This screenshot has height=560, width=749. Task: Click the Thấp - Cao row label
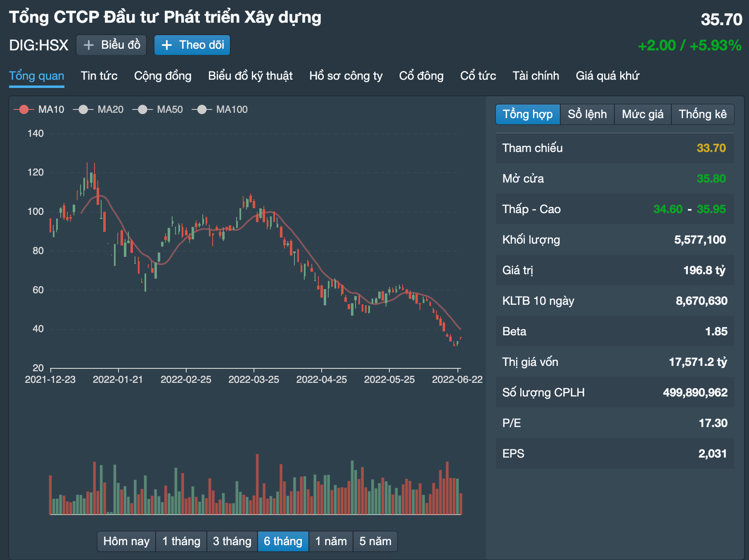tap(531, 209)
